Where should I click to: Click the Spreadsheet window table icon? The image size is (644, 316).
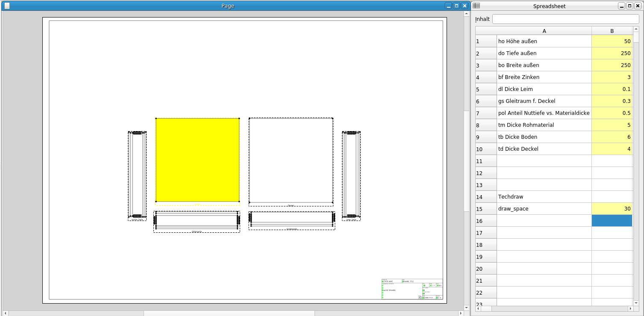pos(476,6)
